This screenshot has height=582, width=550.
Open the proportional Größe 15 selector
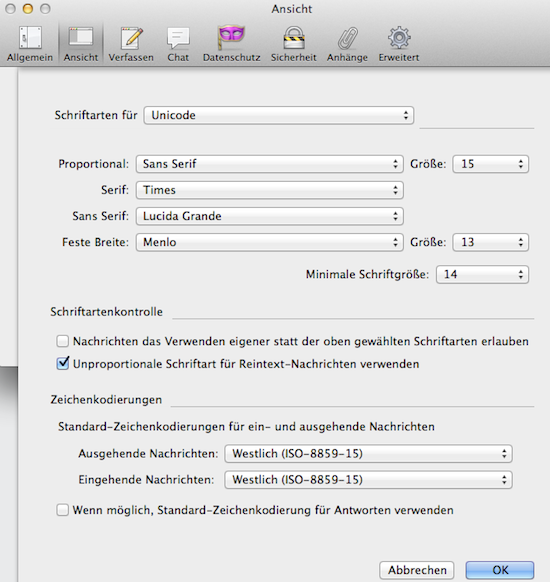(x=491, y=164)
